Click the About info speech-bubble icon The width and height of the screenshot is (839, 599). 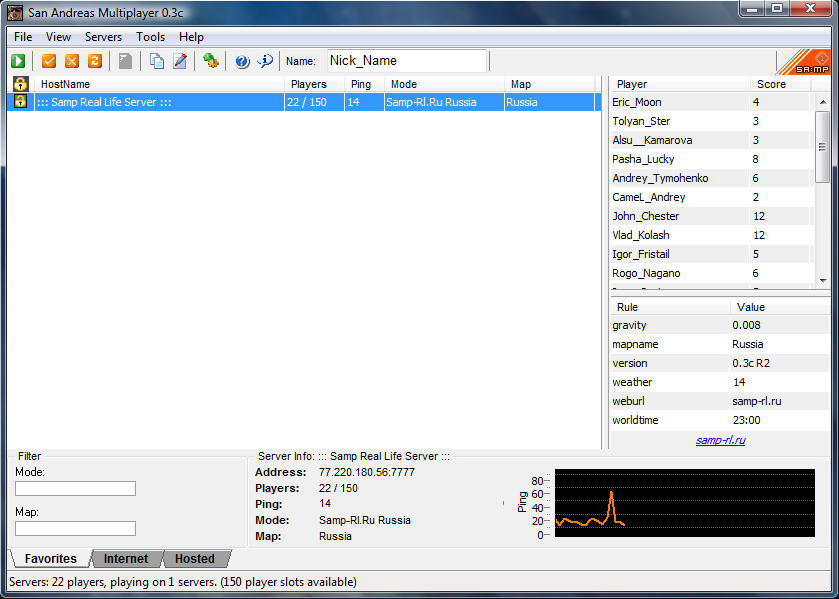(265, 61)
